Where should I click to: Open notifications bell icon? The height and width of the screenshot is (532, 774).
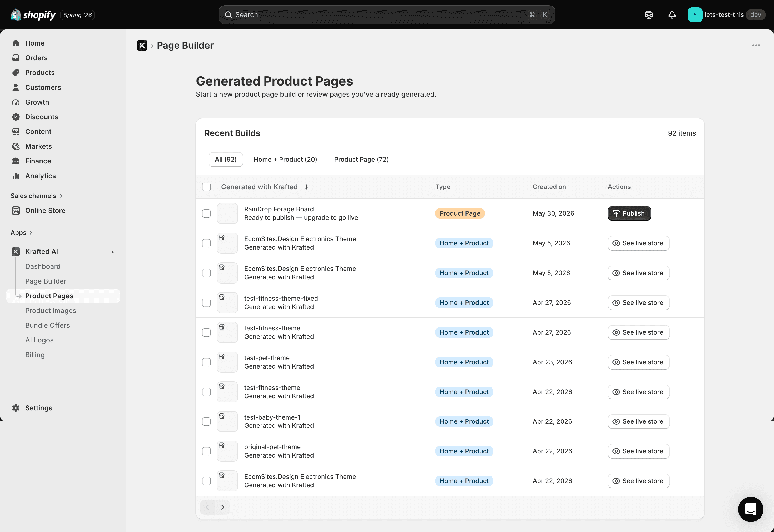(672, 15)
